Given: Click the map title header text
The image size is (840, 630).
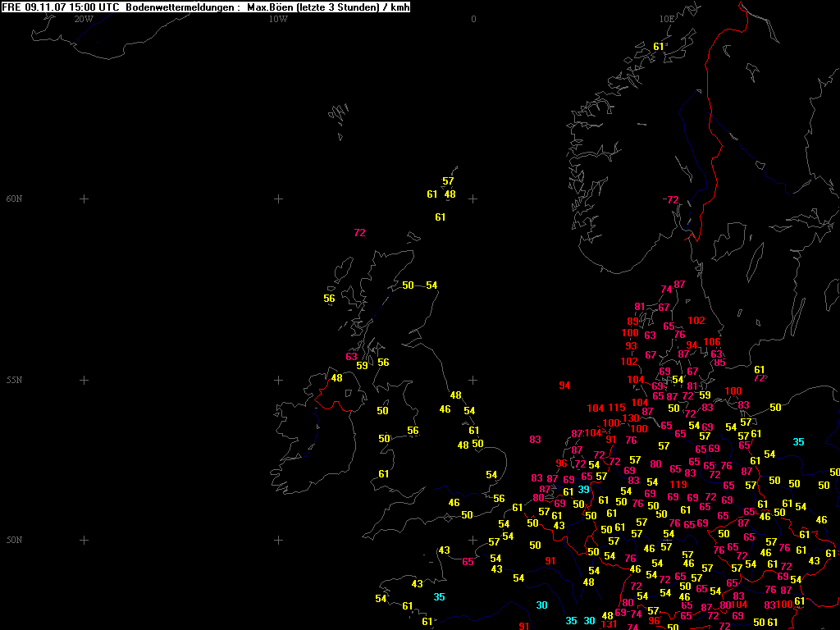Looking at the screenshot, I should point(206,7).
